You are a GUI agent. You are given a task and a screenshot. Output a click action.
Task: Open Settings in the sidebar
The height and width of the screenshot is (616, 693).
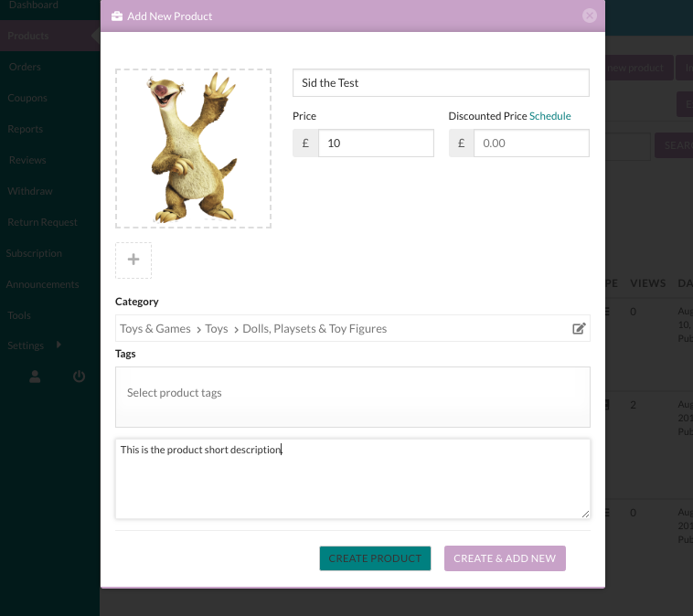tap(26, 345)
